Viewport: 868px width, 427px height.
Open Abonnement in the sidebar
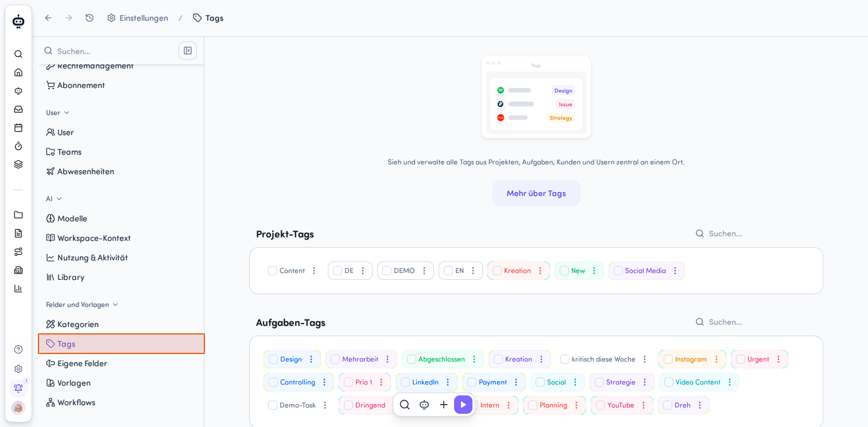tap(121, 85)
